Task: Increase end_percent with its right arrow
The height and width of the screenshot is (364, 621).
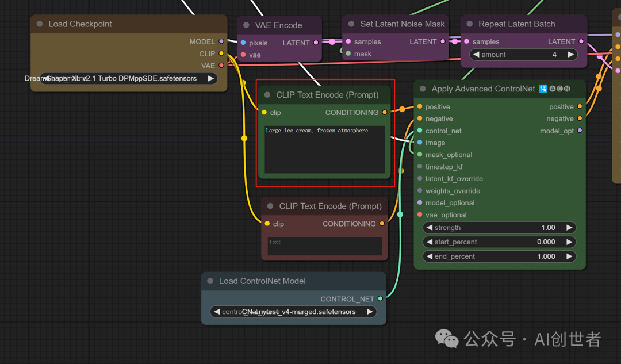Action: pos(569,256)
